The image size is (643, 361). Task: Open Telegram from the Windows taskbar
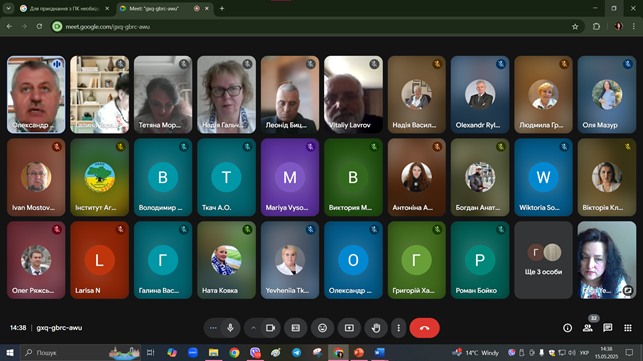(x=296, y=352)
